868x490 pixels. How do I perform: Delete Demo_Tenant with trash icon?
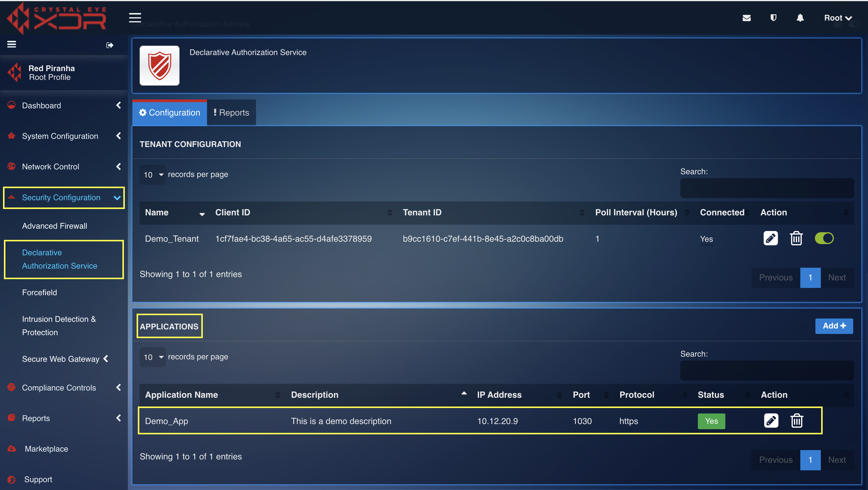coord(796,238)
